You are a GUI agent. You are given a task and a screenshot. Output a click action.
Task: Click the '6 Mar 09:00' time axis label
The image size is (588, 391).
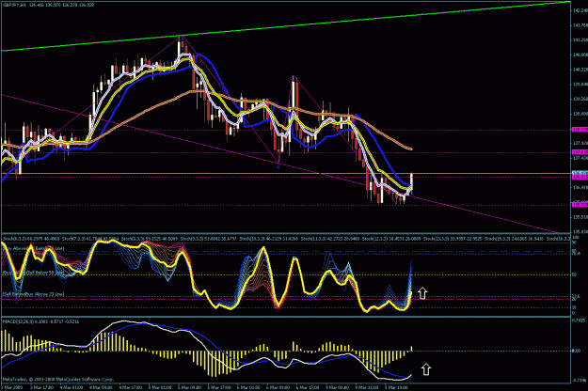279,387
